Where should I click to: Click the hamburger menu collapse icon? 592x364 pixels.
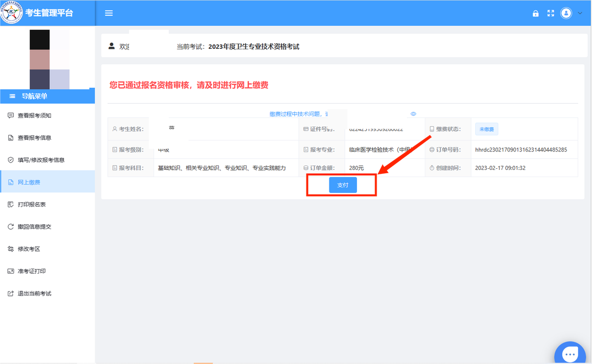pyautogui.click(x=109, y=13)
